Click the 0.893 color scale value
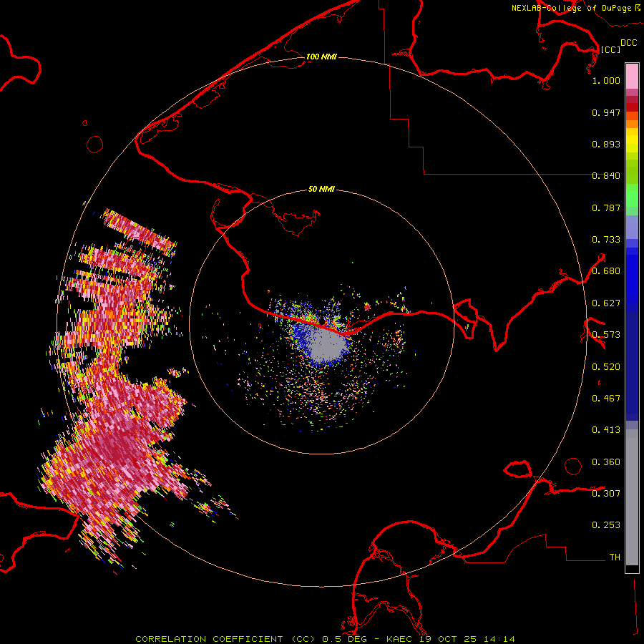644x644 pixels. [606, 144]
